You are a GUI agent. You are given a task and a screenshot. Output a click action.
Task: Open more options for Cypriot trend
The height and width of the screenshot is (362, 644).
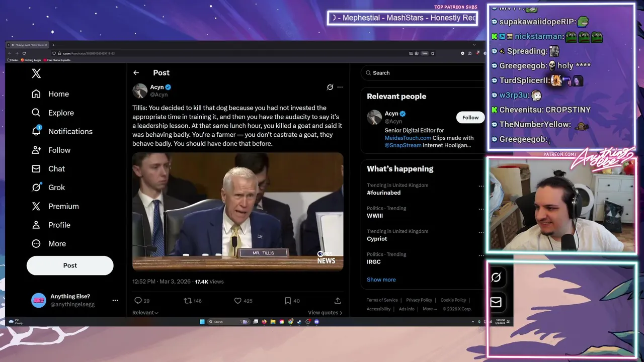pos(481,232)
